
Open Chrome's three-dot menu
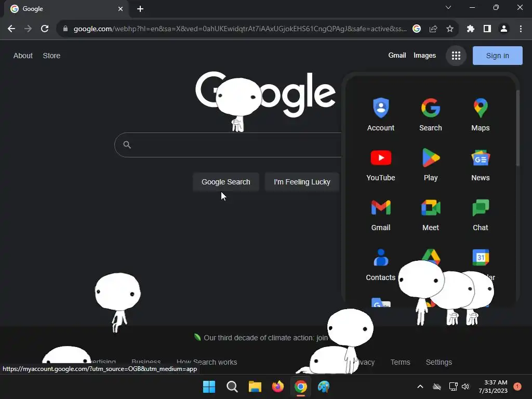(521, 29)
